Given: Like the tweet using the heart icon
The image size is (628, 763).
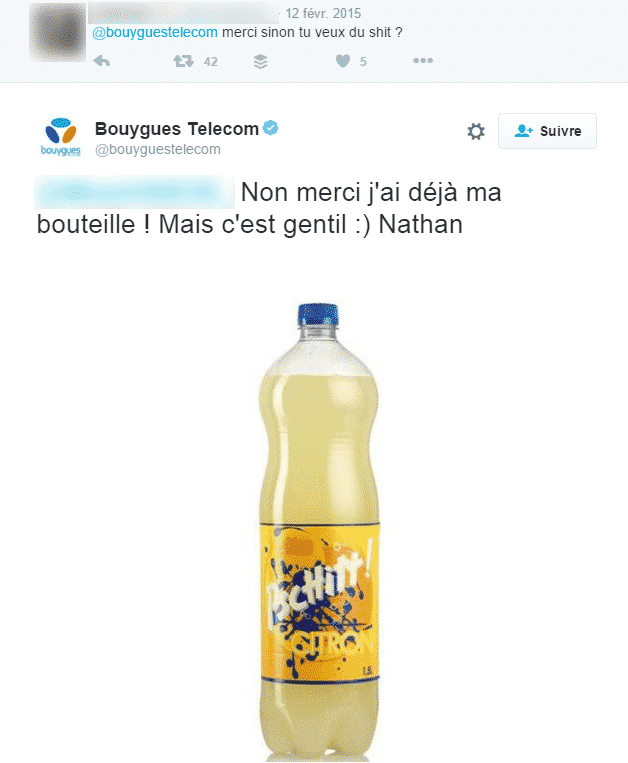Looking at the screenshot, I should (x=343, y=61).
